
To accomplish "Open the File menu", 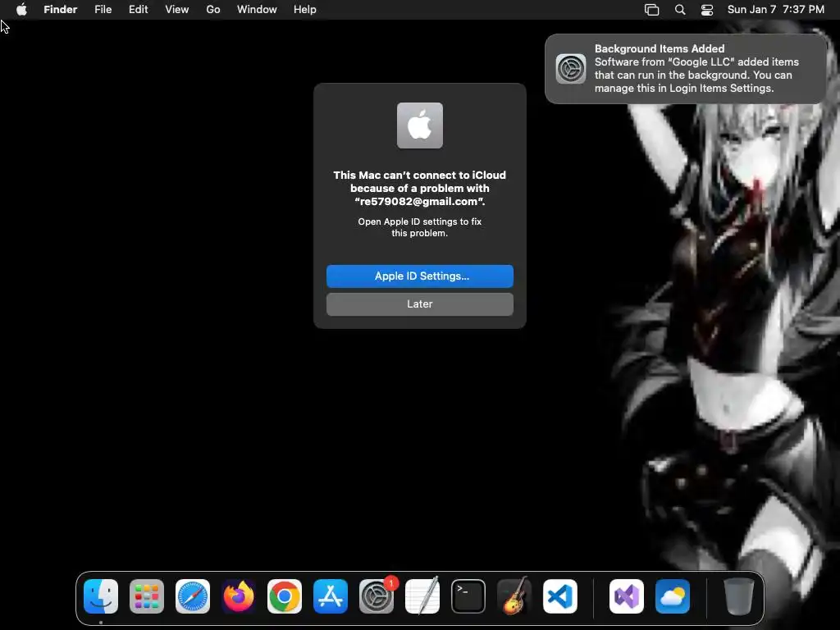I will [x=103, y=10].
